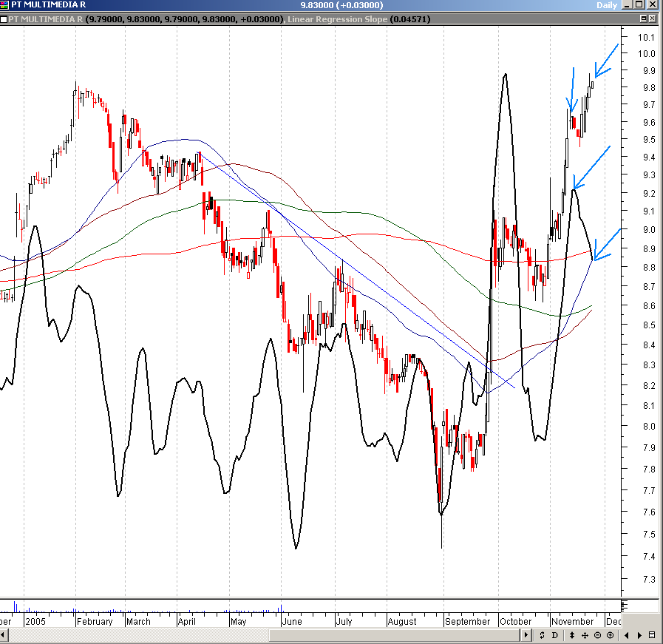The width and height of the screenshot is (663, 644).
Task: Click the April label on date axis
Action: [x=186, y=622]
